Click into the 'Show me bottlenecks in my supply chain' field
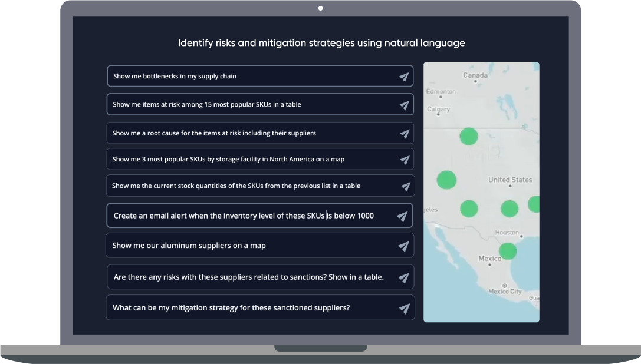 point(260,76)
